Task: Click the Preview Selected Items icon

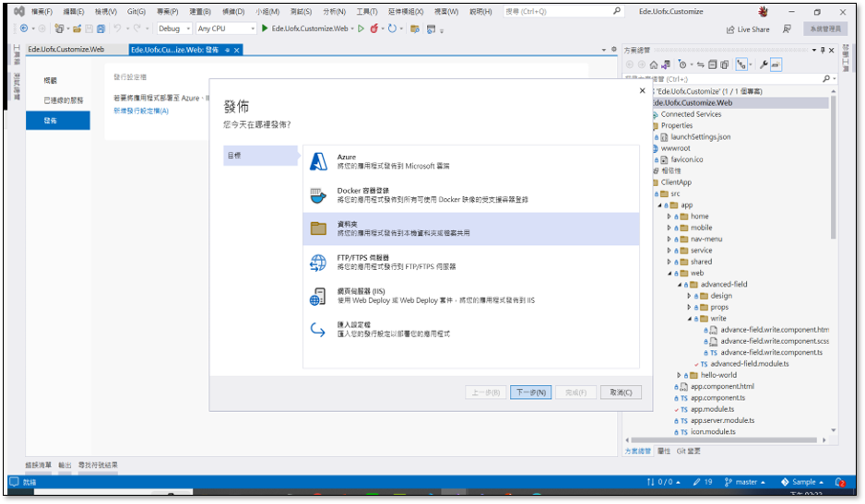Action: coord(776,65)
